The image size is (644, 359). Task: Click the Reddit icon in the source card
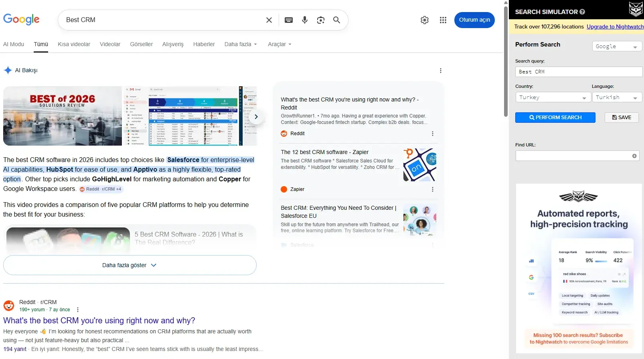[284, 134]
